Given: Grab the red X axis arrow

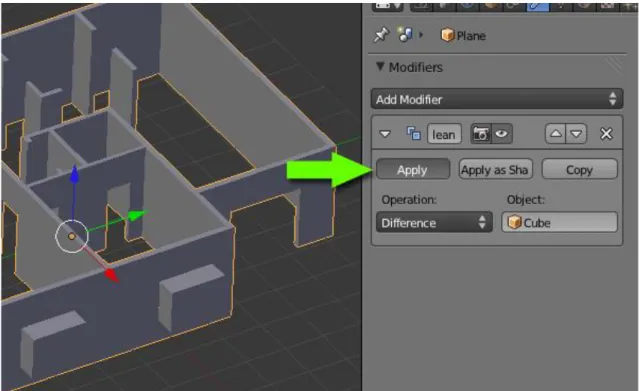Looking at the screenshot, I should coord(111,275).
